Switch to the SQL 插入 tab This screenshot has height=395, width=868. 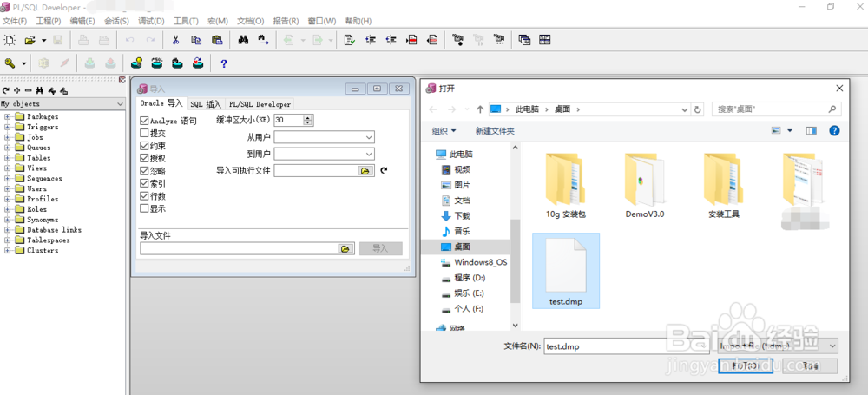click(x=206, y=104)
